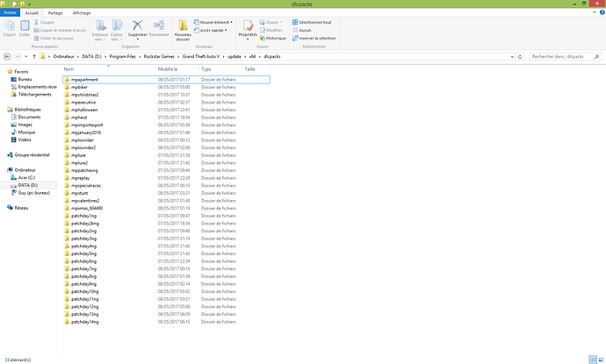Image resolution: width=606 pixels, height=364 pixels.
Task: Select the mpapartment folder
Action: click(x=166, y=80)
